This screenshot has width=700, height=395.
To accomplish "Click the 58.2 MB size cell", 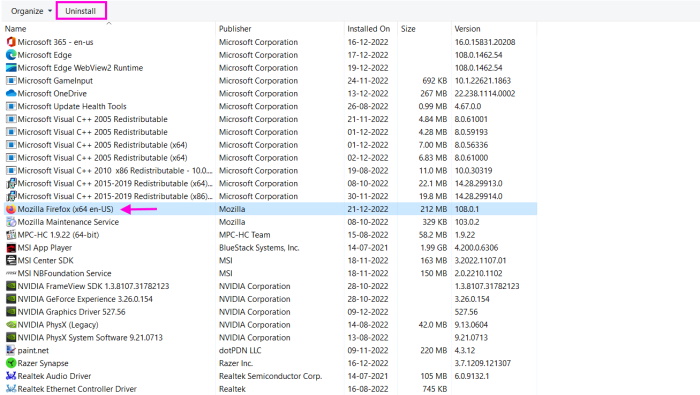I will tap(433, 235).
